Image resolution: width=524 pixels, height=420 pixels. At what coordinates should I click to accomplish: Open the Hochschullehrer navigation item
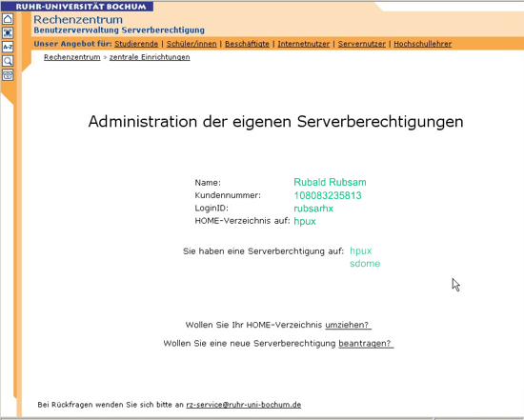(x=422, y=44)
